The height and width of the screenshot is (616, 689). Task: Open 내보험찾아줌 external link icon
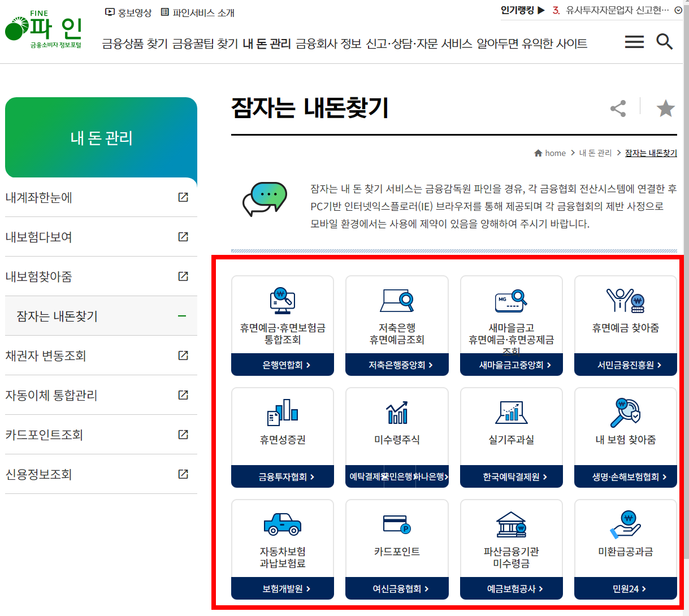(183, 276)
